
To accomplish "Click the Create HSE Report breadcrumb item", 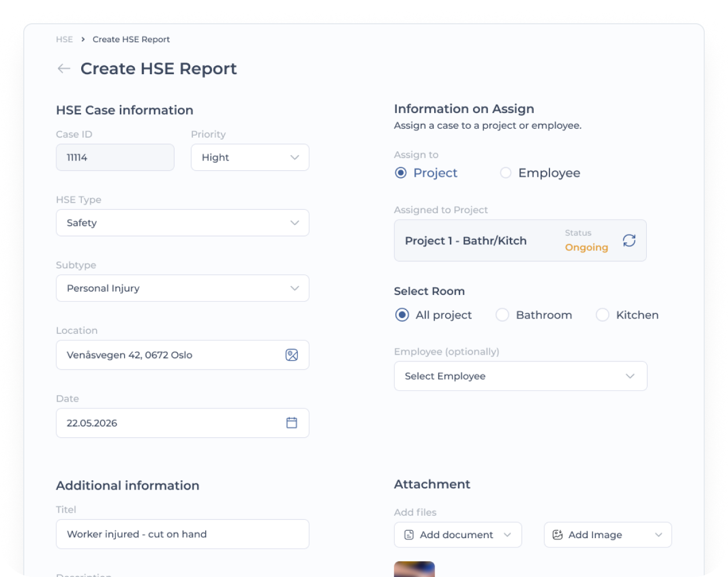I will pos(131,39).
